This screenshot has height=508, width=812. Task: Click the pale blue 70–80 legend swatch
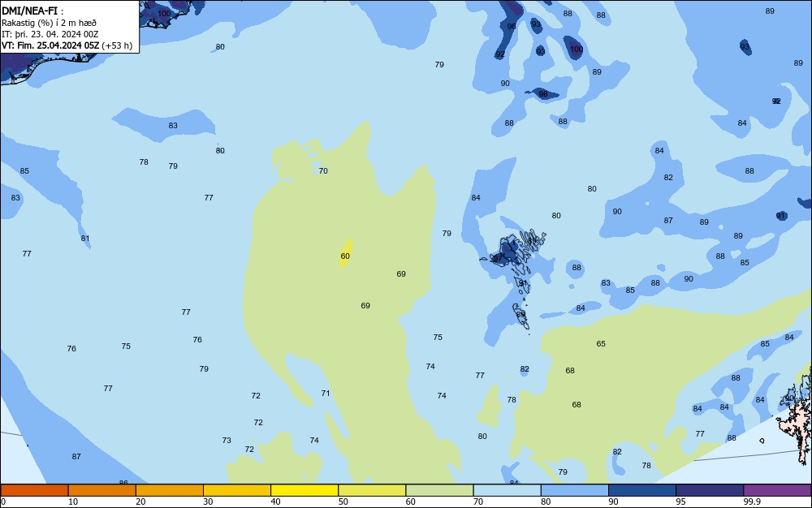click(x=507, y=490)
